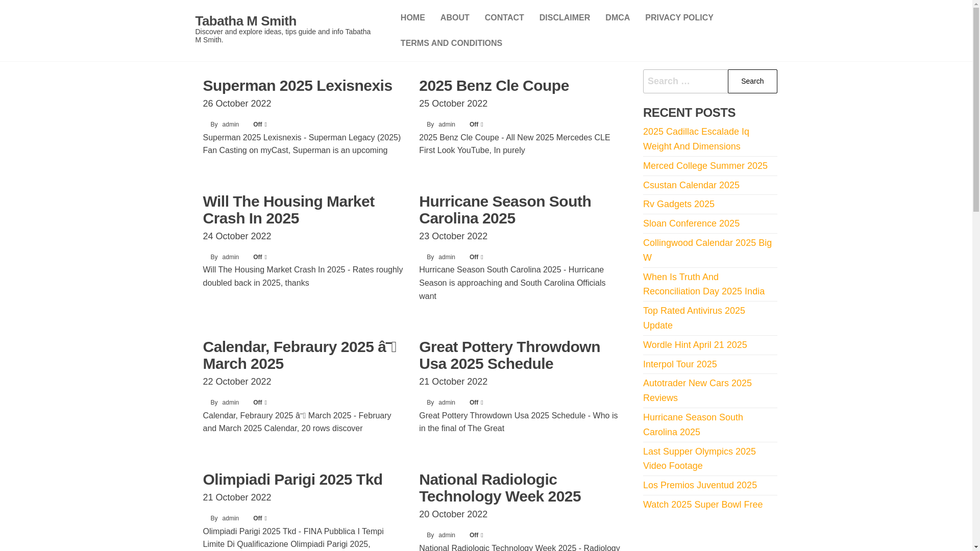The height and width of the screenshot is (551, 980).
Task: Click admin author under Great Pottery Throwdown post
Action: coord(447,403)
